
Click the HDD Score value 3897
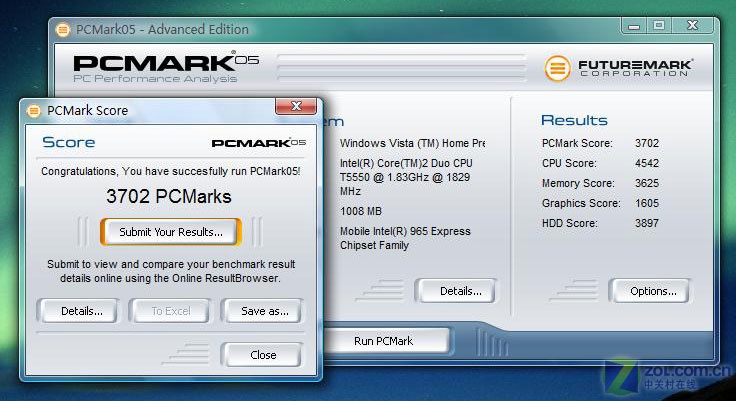[x=647, y=224]
